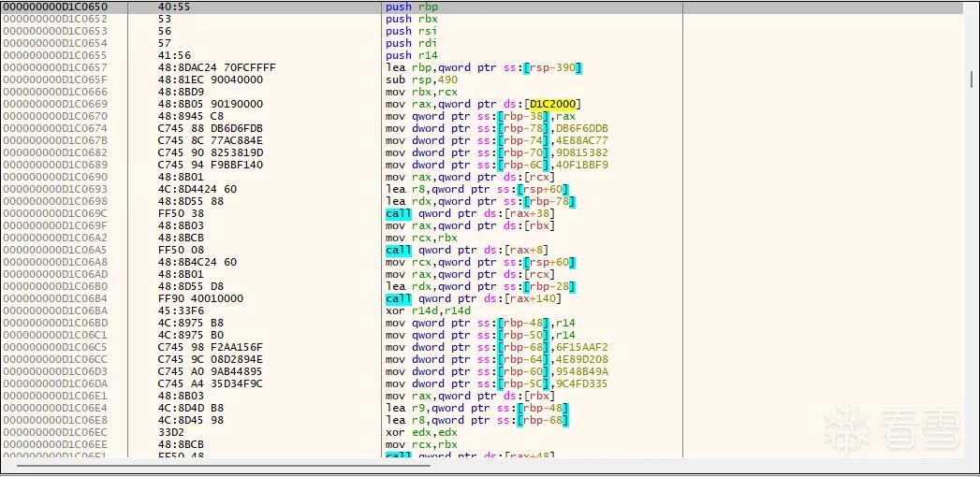Click the lea r9,qword ptr ss:[rbp-48] line
980x477 pixels.
(x=476, y=408)
